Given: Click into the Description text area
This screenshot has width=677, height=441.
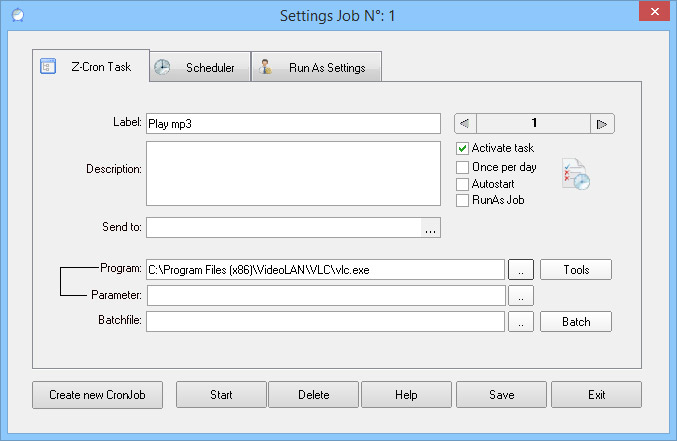Looking at the screenshot, I should coord(293,173).
